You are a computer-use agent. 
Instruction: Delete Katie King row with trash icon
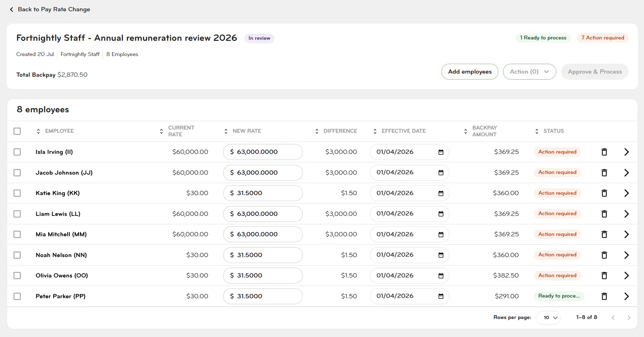coord(604,193)
